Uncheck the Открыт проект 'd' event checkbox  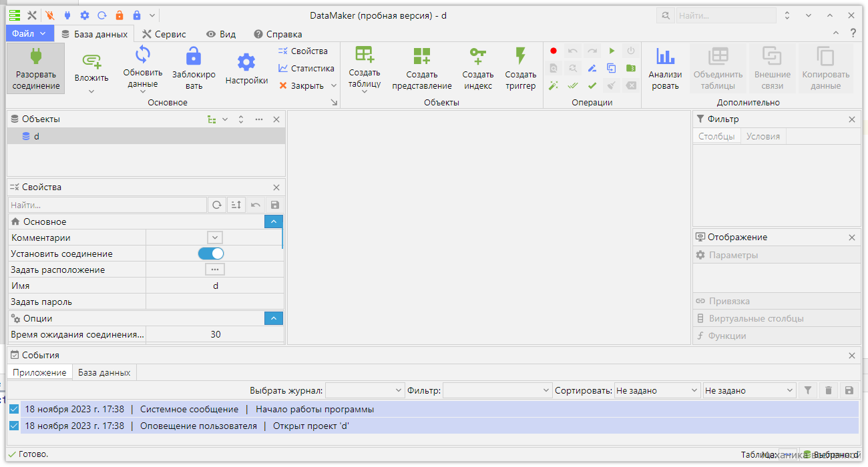[14, 426]
